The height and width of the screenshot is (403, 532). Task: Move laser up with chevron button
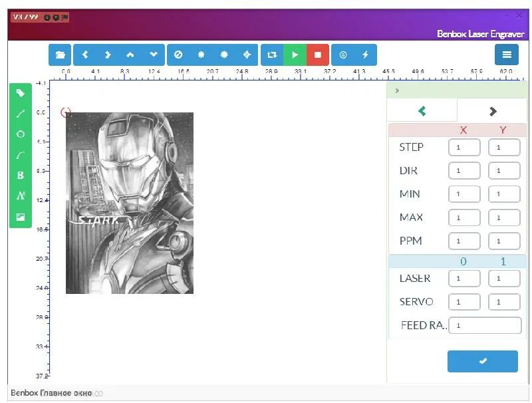[x=130, y=55]
